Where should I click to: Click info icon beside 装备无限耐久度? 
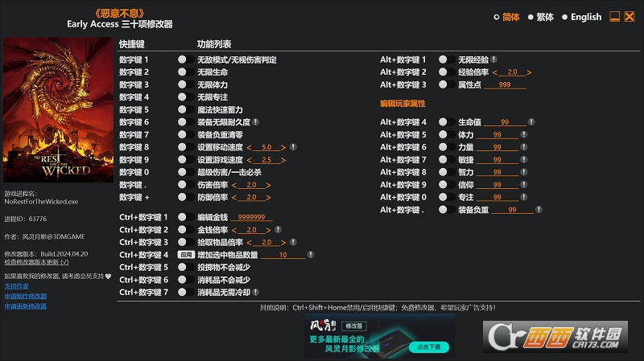click(255, 122)
